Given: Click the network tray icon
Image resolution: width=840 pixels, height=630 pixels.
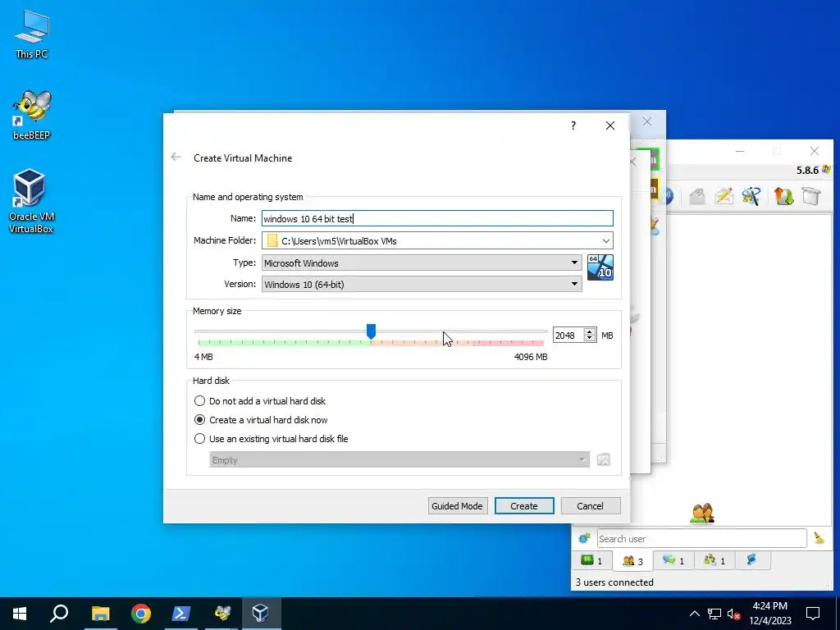Looking at the screenshot, I should coord(714,614).
